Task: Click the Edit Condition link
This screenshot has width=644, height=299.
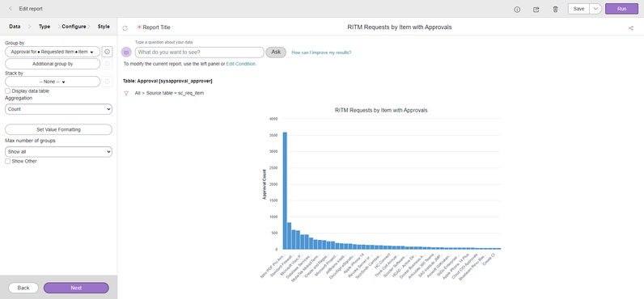Action: pos(241,64)
